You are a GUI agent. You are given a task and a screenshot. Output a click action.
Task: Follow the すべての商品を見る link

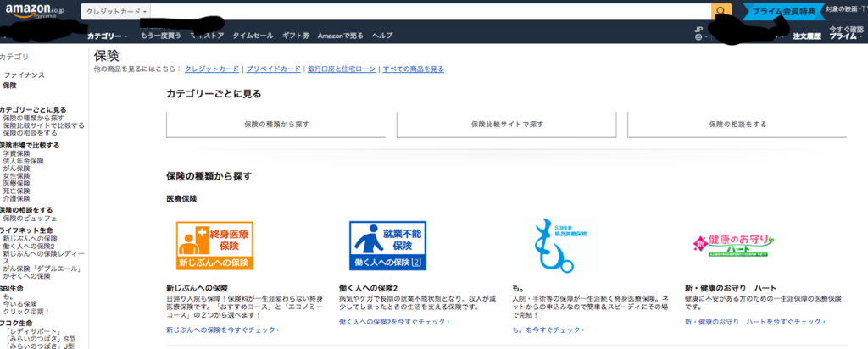[413, 69]
